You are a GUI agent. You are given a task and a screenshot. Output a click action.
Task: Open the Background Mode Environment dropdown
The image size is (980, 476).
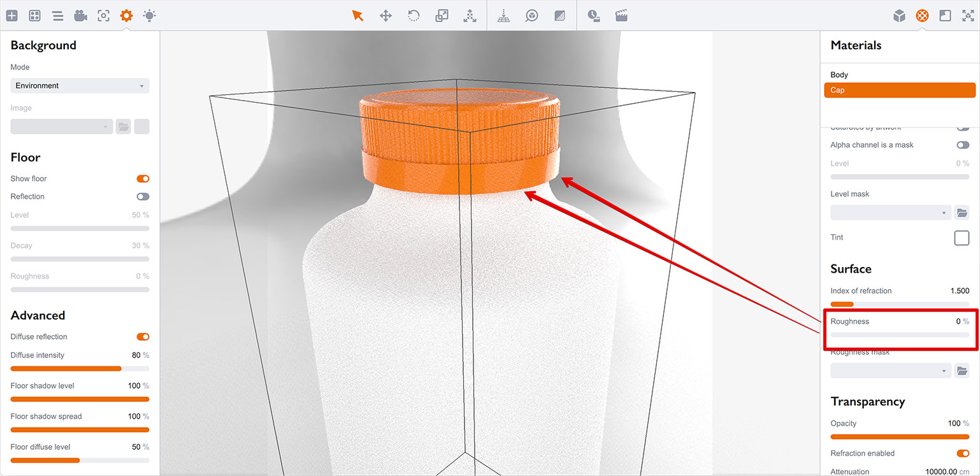coord(80,85)
